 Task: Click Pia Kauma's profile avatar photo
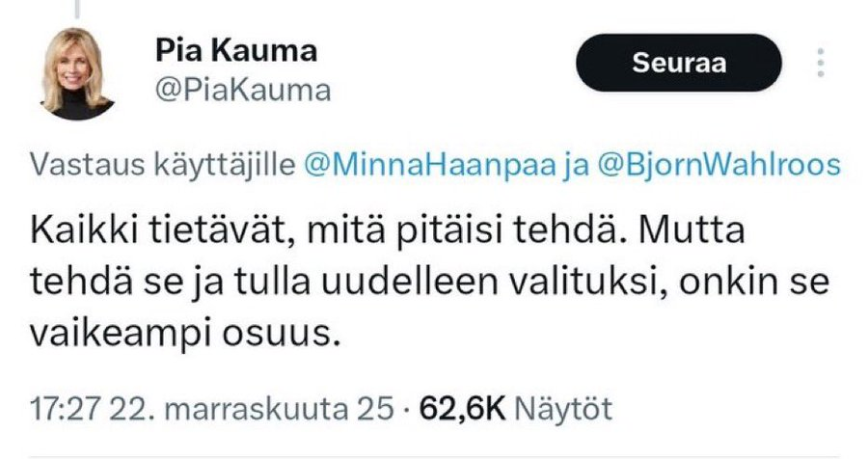[x=78, y=73]
